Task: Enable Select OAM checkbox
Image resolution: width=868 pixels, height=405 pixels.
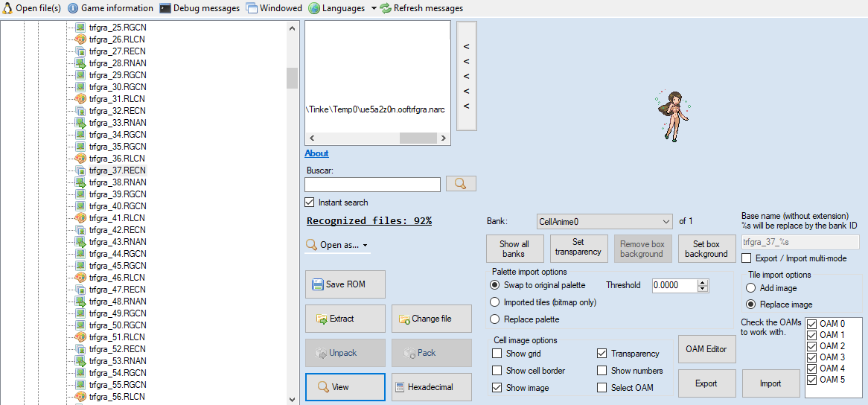Action: (601, 387)
